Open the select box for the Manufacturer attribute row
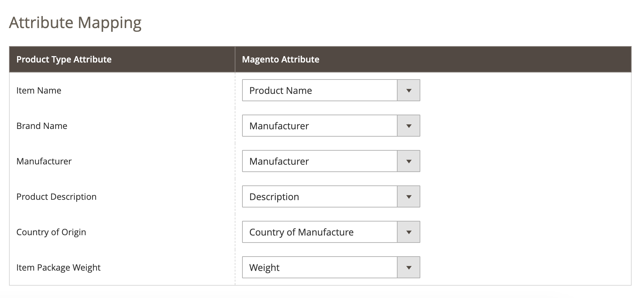This screenshot has height=298, width=644. tap(319, 161)
